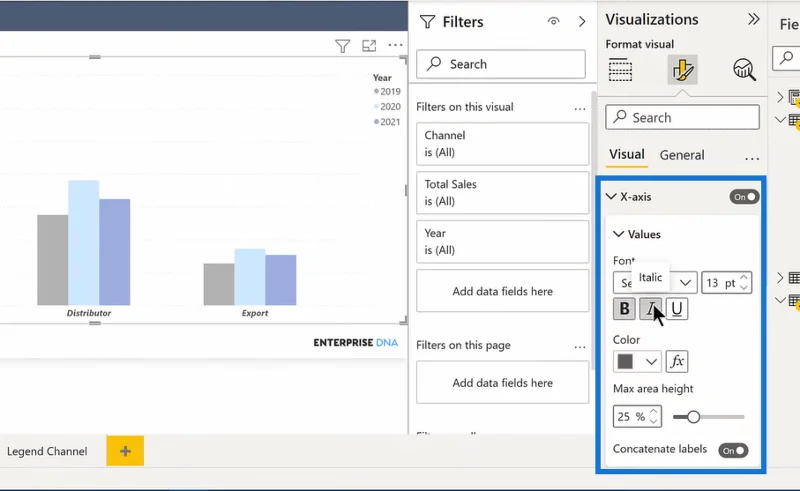Select the Distributor 2019 gray bar

click(x=53, y=260)
